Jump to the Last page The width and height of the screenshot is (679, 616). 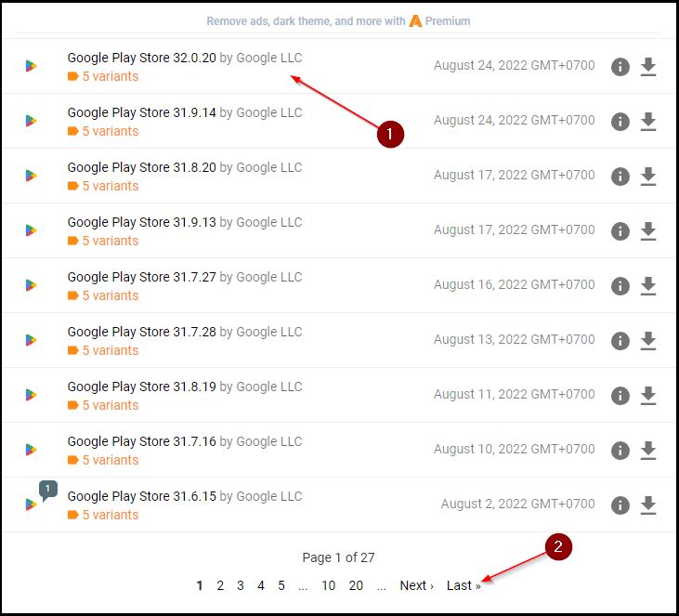[x=464, y=585]
